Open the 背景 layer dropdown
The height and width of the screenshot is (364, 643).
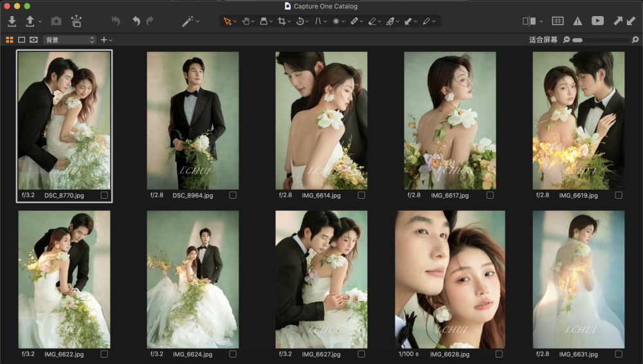[69, 40]
